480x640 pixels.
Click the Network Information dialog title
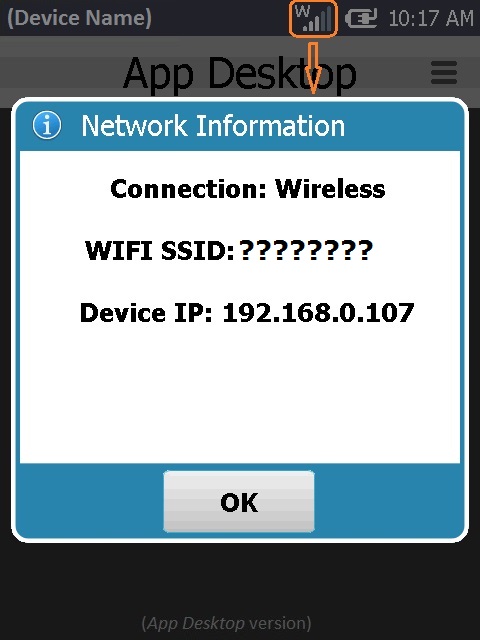click(213, 125)
